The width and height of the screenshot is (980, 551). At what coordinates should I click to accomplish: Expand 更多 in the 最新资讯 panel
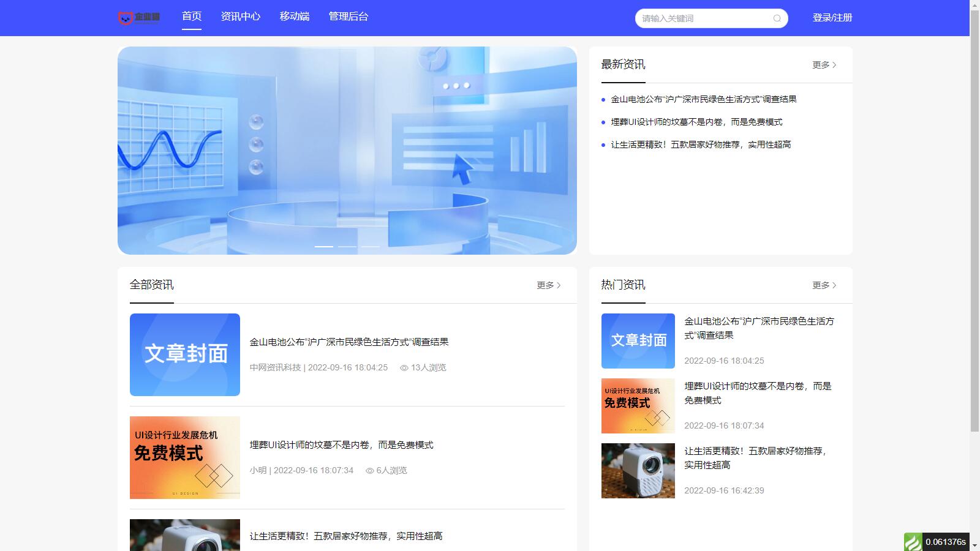click(x=824, y=65)
